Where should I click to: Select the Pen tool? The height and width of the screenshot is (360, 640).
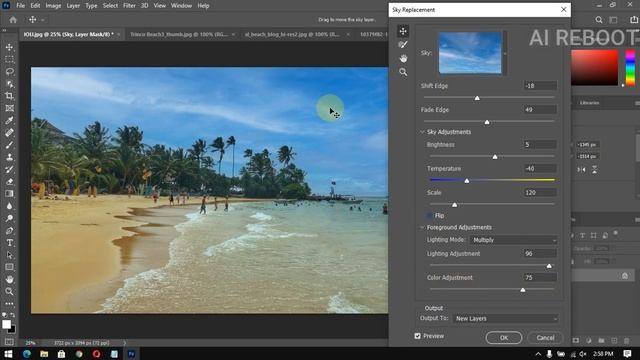click(9, 231)
